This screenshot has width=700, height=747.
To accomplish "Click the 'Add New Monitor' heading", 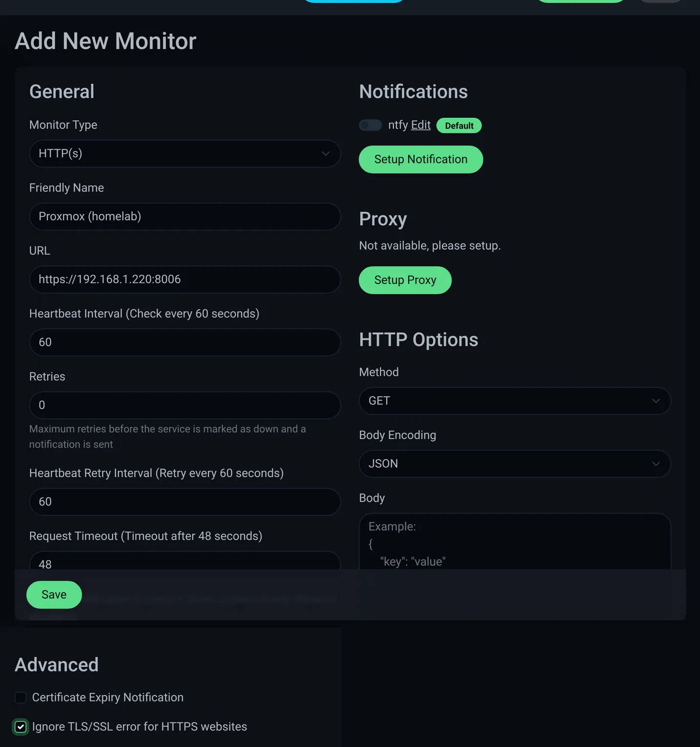I will click(x=105, y=41).
